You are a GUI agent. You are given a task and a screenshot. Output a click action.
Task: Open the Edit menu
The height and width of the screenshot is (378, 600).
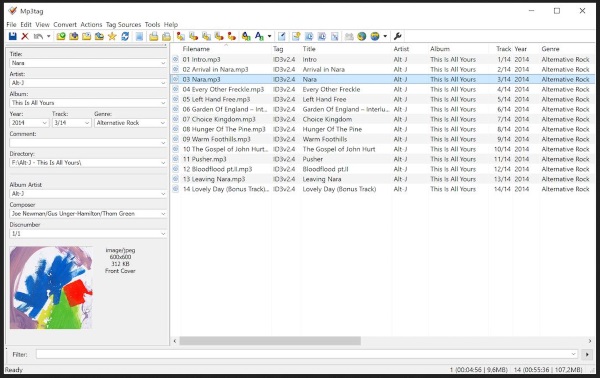click(x=26, y=24)
